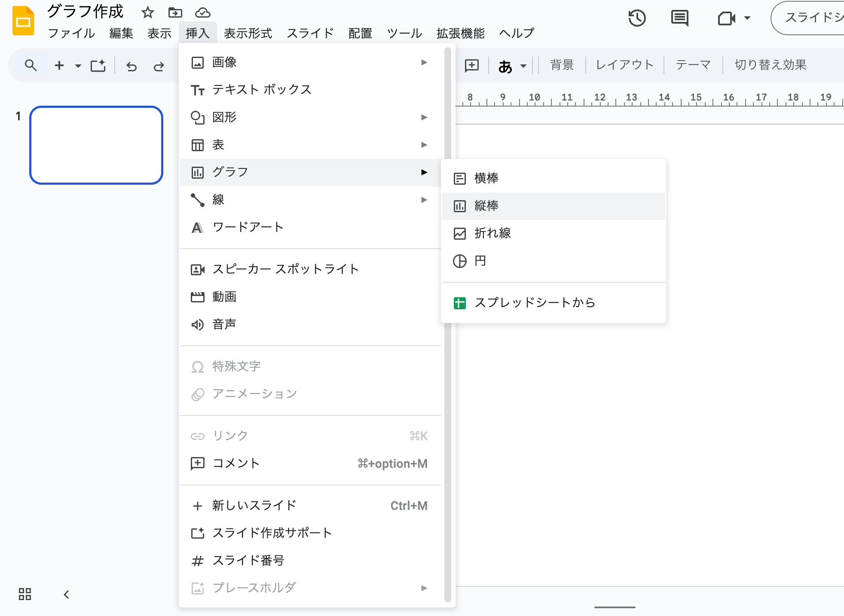This screenshot has height=616, width=844.
Task: Select slide 1 thumbnail in the filmstrip
Action: coord(96,145)
